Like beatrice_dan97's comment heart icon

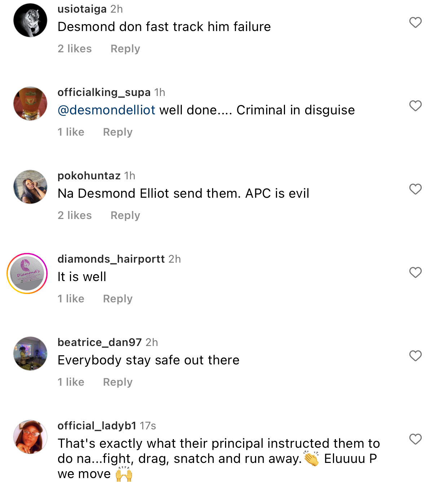(x=416, y=356)
